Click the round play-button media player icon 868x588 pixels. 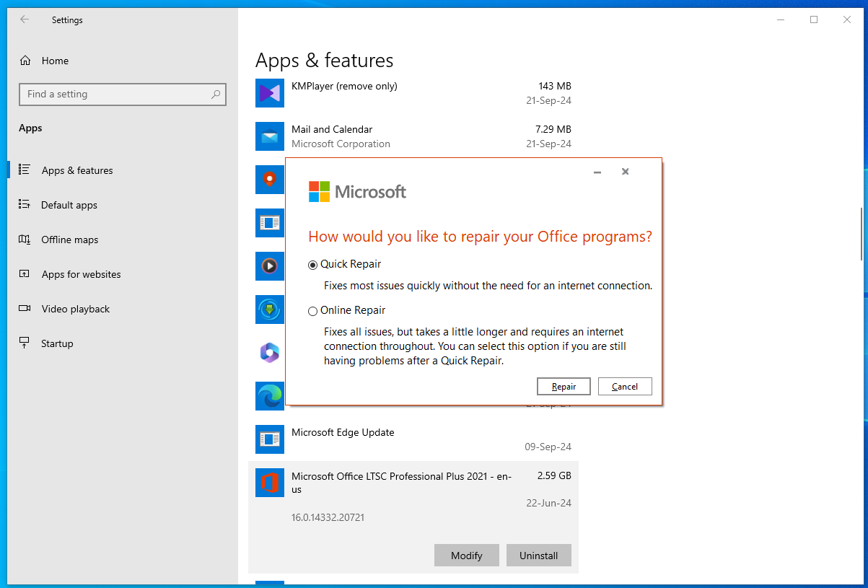[270, 266]
